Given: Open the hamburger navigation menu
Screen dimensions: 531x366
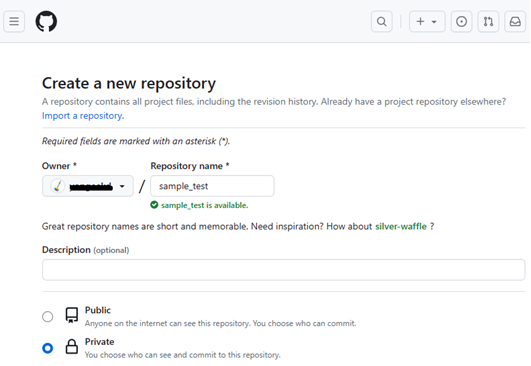Looking at the screenshot, I should [x=14, y=21].
